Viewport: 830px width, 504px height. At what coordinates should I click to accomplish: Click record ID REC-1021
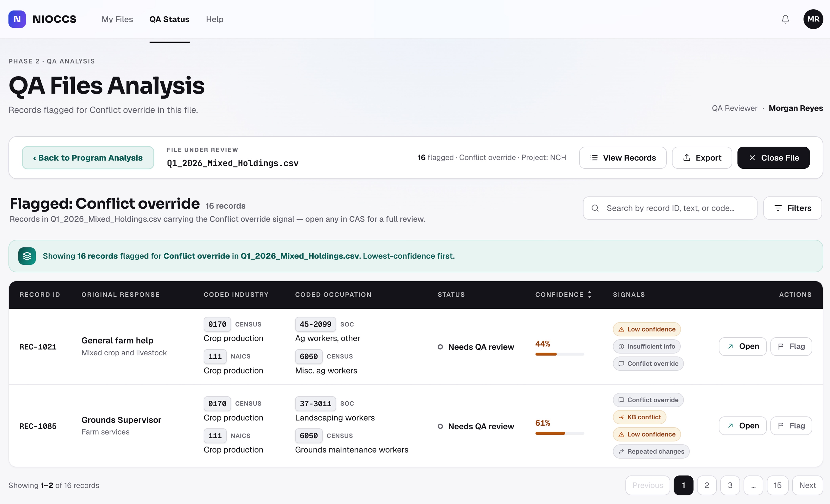click(x=38, y=347)
